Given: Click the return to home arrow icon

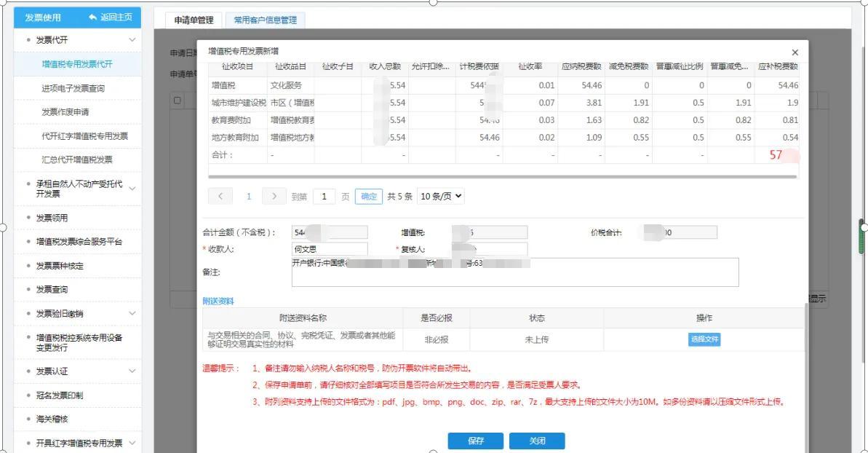Looking at the screenshot, I should click(x=92, y=17).
